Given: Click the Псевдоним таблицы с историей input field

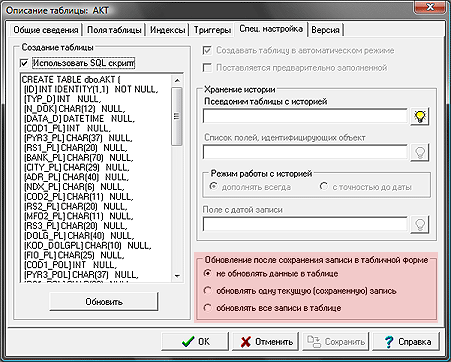Looking at the screenshot, I should [305, 116].
